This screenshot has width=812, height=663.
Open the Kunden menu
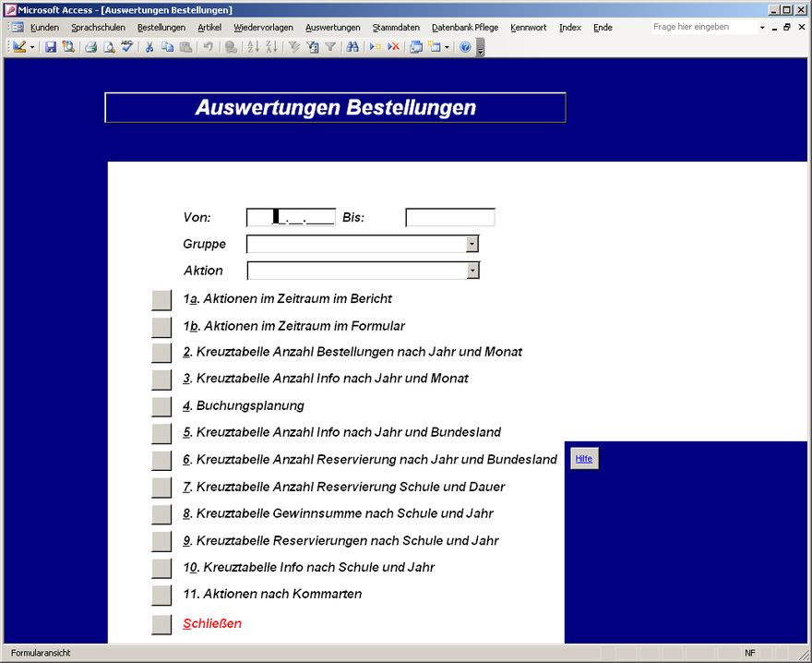tap(44, 28)
